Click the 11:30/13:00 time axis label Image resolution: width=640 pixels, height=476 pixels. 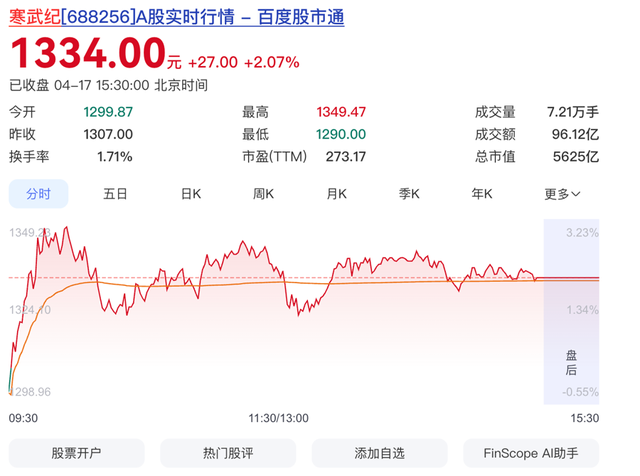279,418
